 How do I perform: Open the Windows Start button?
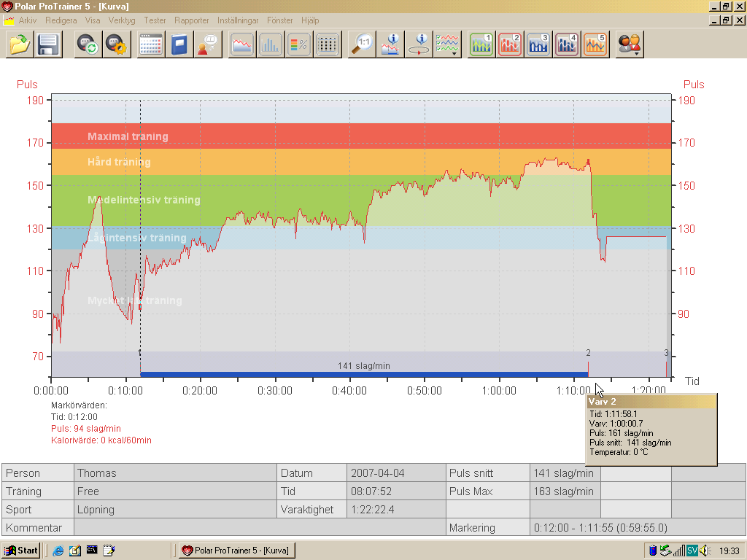coord(21,551)
